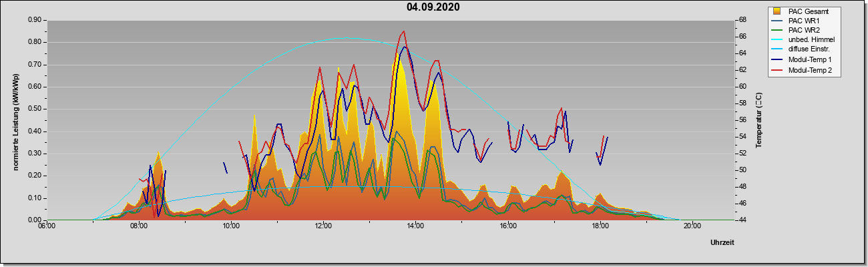The image size is (868, 267).
Task: Click the green PAC WR2 line swatch
Action: coord(777,31)
